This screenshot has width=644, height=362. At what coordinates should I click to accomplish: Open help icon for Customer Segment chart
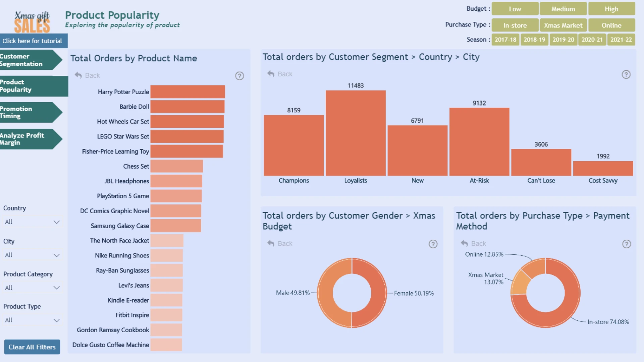(626, 74)
